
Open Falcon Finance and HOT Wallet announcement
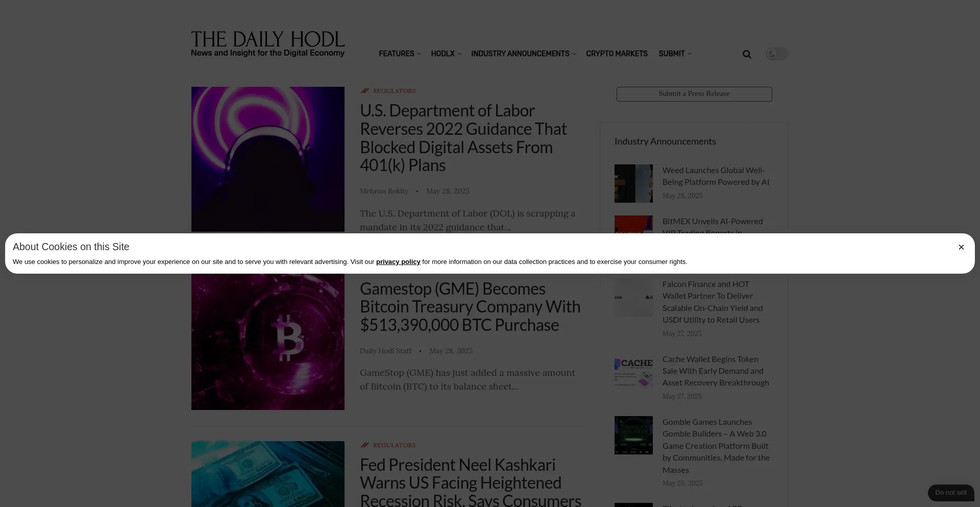click(x=713, y=302)
